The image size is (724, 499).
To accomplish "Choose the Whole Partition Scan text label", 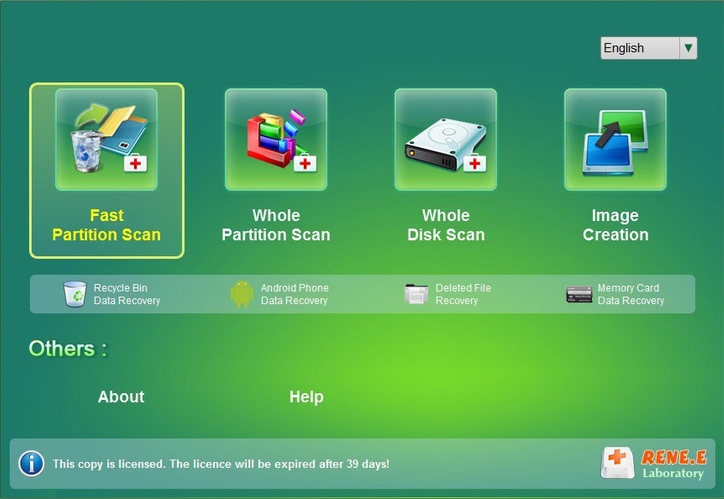I will pos(276,225).
